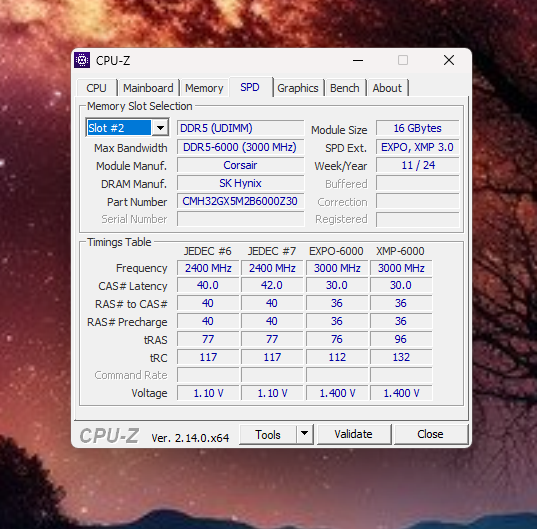The image size is (537, 529).
Task: Click the JEDEC #7 column header
Action: point(272,251)
